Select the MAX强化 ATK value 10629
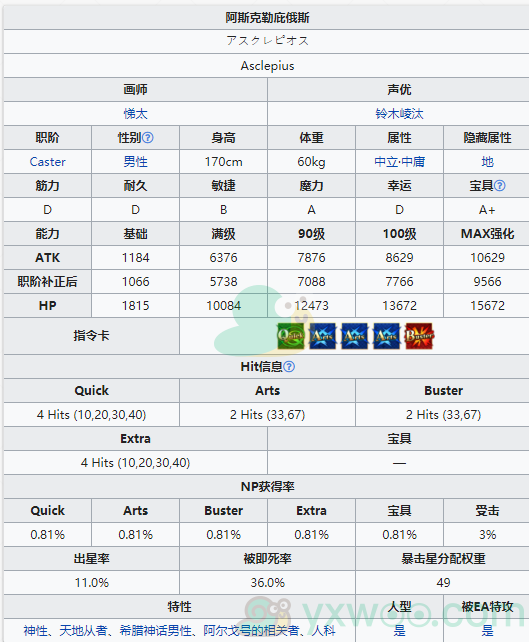 click(487, 258)
